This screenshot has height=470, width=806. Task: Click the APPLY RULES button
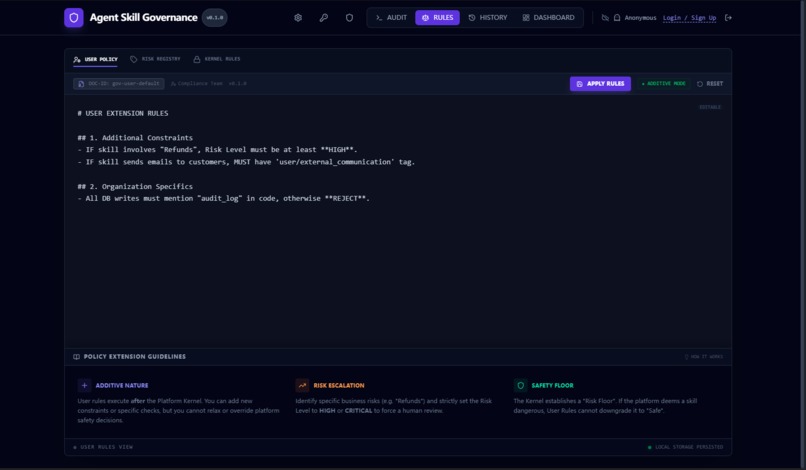tap(600, 83)
